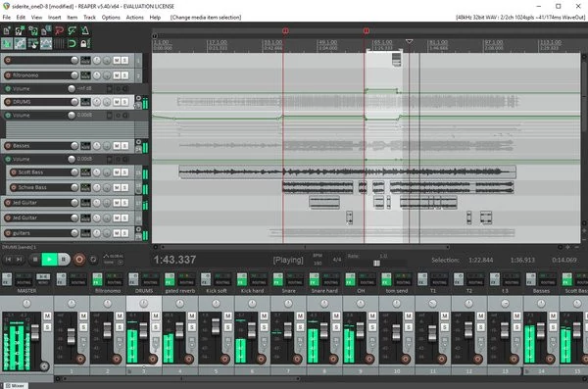Open the File menu
Screen dimensions: 588x389
[x=7, y=18]
